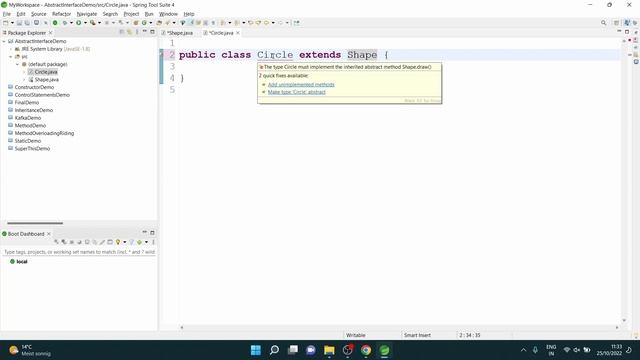Open the Navigate menu
Screen dimensions: 640x360
pos(87,14)
